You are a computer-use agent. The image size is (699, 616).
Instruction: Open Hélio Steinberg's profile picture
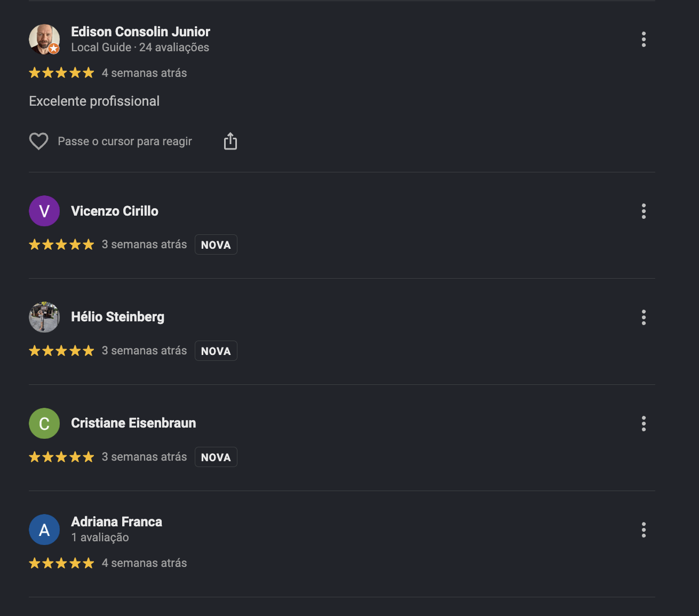click(44, 317)
